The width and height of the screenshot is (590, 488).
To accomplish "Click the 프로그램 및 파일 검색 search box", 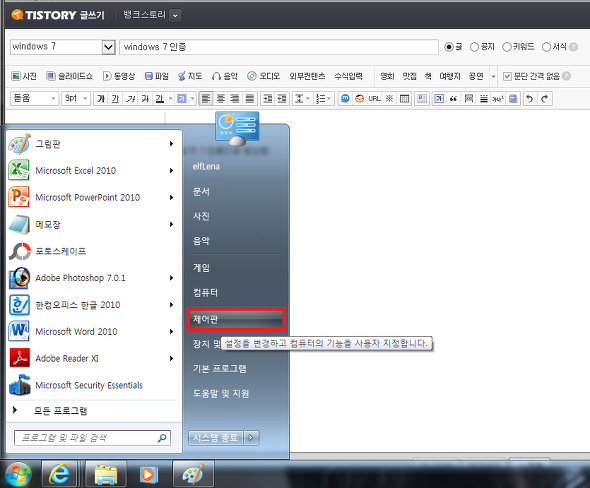I will click(92, 438).
